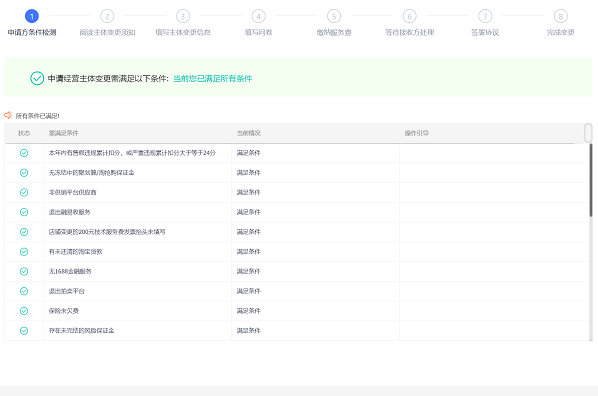Click the green 当前您已满足所有条件 text

click(212, 79)
